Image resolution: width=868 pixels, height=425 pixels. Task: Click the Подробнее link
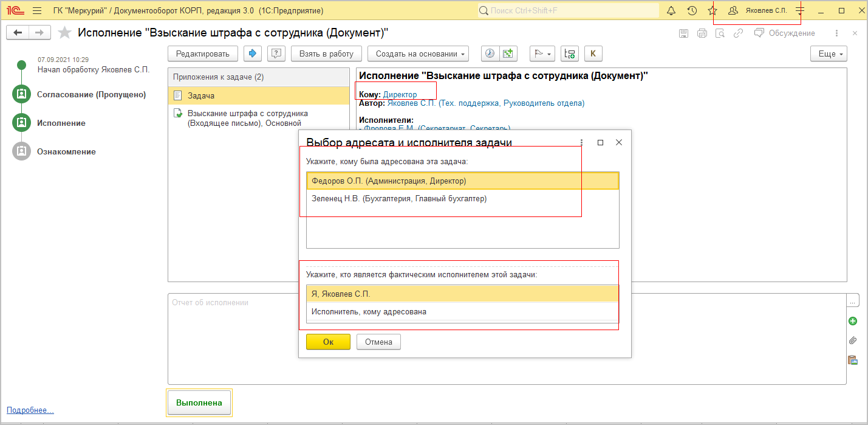click(x=30, y=410)
